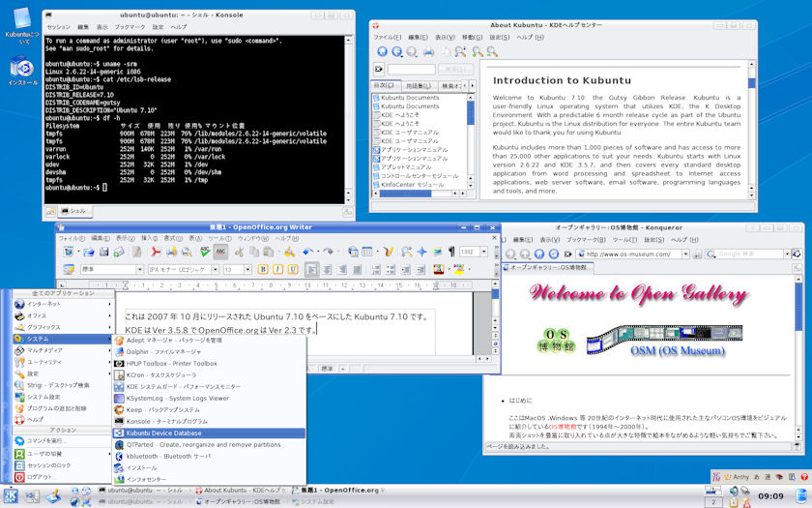The height and width of the screenshot is (508, 812).
Task: Toggle Bold formatting in Writer
Action: tap(263, 270)
